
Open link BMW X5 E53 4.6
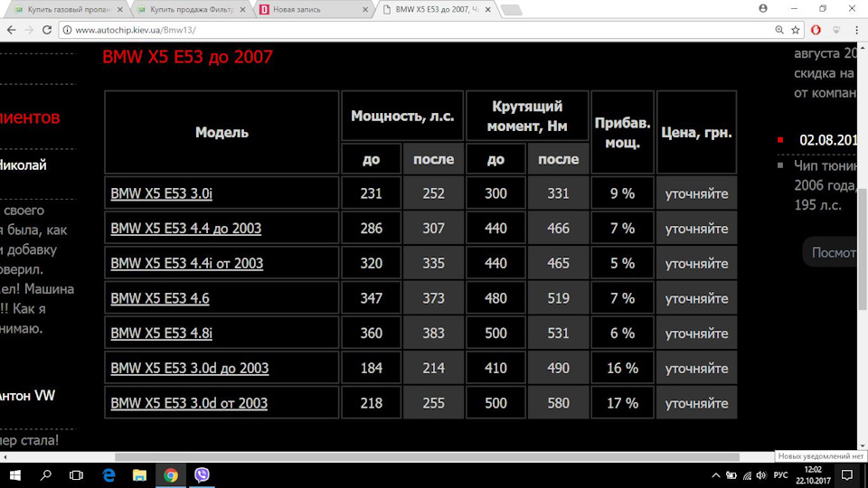coord(159,298)
